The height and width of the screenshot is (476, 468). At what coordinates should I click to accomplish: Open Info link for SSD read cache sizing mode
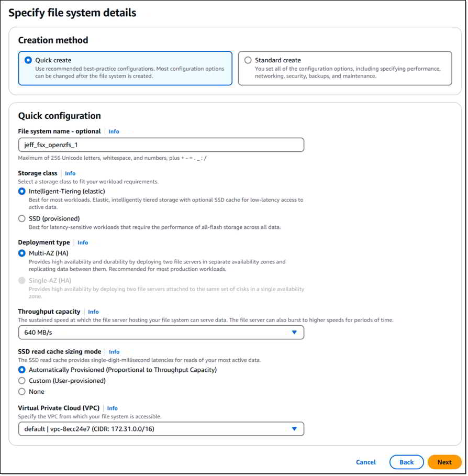point(114,352)
